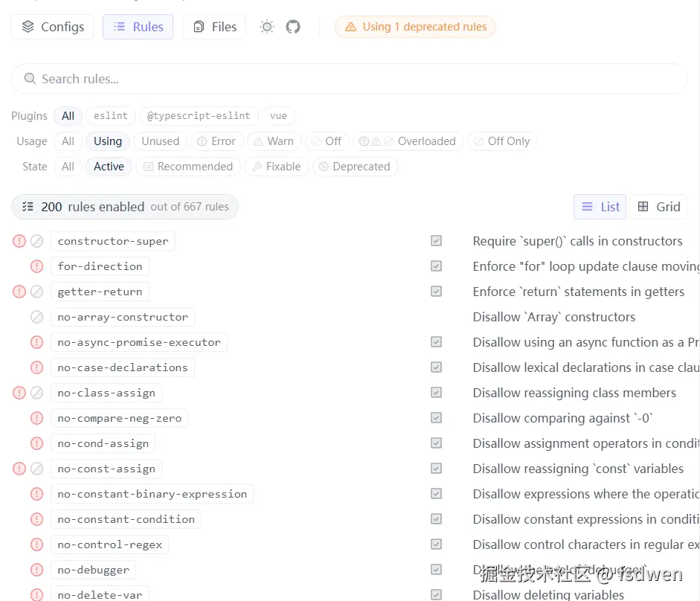
Task: Click the error icon beside no-class-assign
Action: click(19, 393)
